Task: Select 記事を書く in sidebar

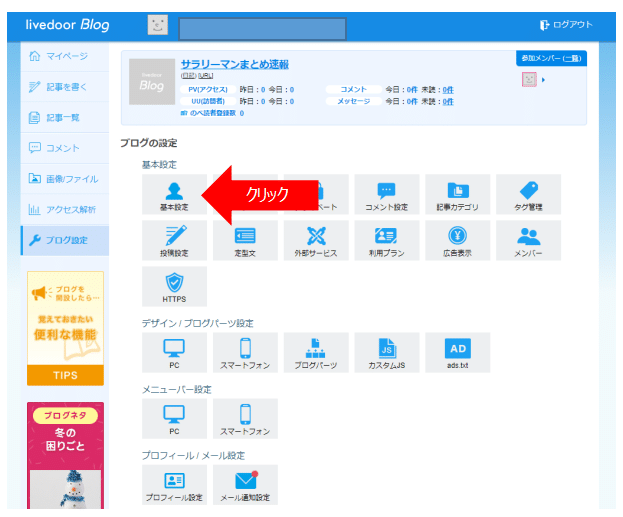Action: point(65,87)
